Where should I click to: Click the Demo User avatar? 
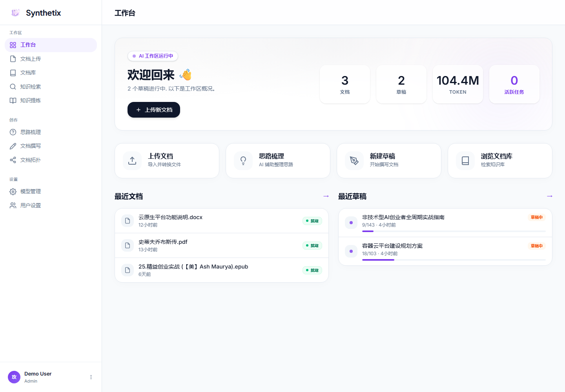(14, 377)
